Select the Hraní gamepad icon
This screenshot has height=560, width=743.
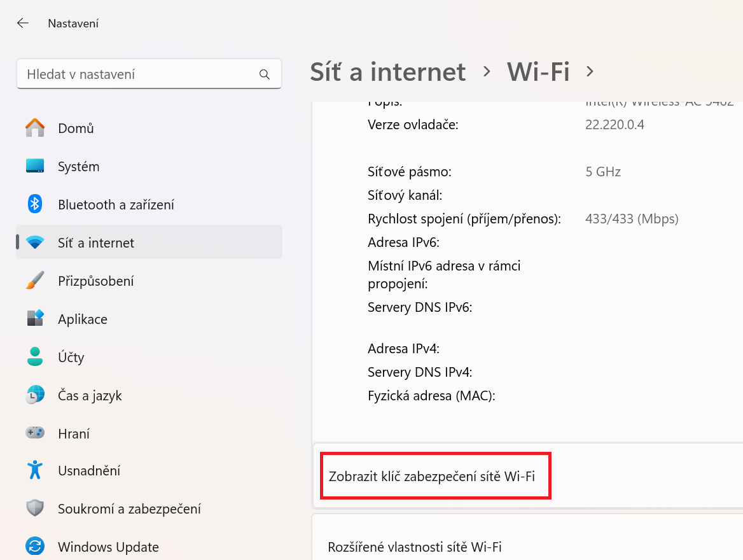35,433
